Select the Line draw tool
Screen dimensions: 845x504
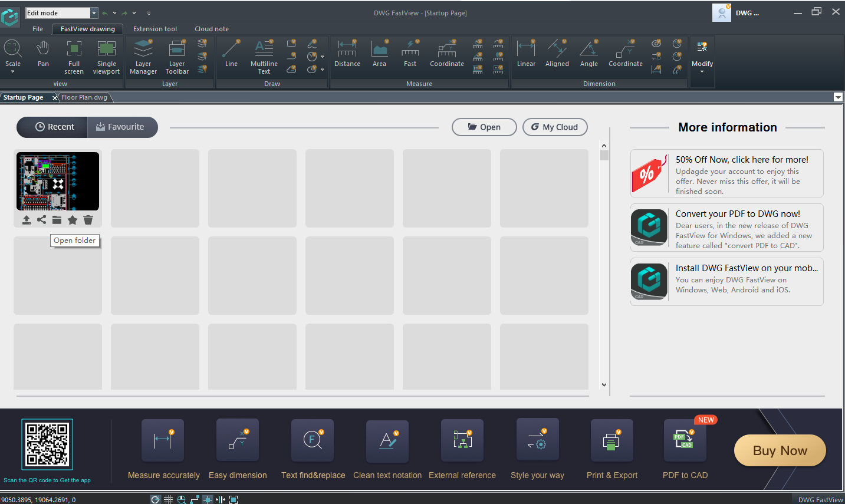pos(231,54)
